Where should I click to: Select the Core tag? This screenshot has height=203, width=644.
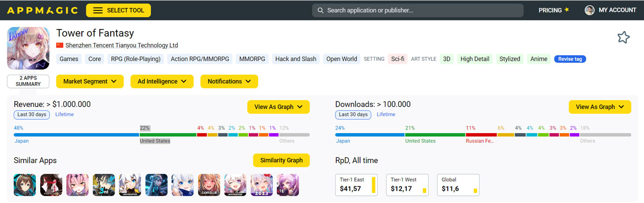pyautogui.click(x=94, y=59)
